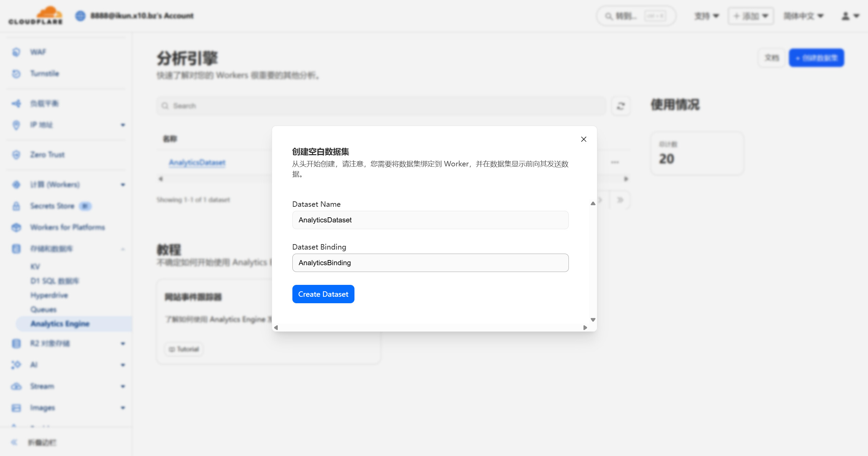
Task: Click the table horizontal scroll left arrow
Action: (x=161, y=179)
